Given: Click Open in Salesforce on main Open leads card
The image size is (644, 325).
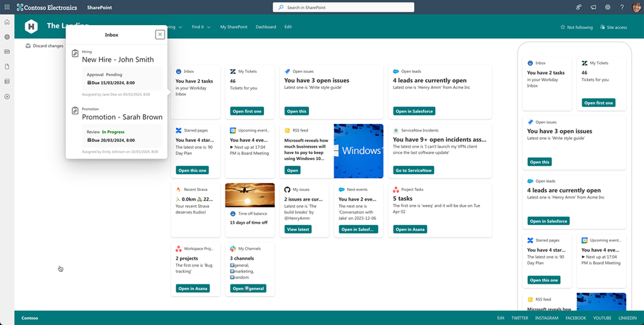Looking at the screenshot, I should coord(414,111).
